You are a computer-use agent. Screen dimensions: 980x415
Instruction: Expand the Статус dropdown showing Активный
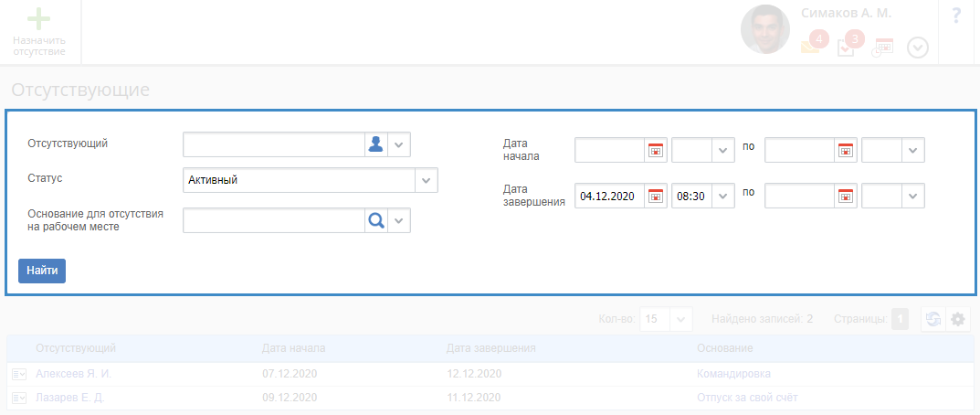[x=427, y=180]
